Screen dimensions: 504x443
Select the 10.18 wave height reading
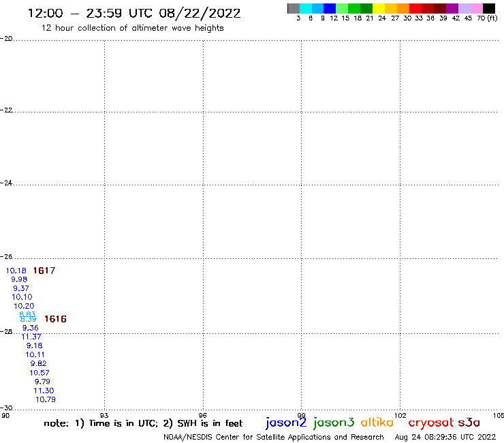point(16,271)
